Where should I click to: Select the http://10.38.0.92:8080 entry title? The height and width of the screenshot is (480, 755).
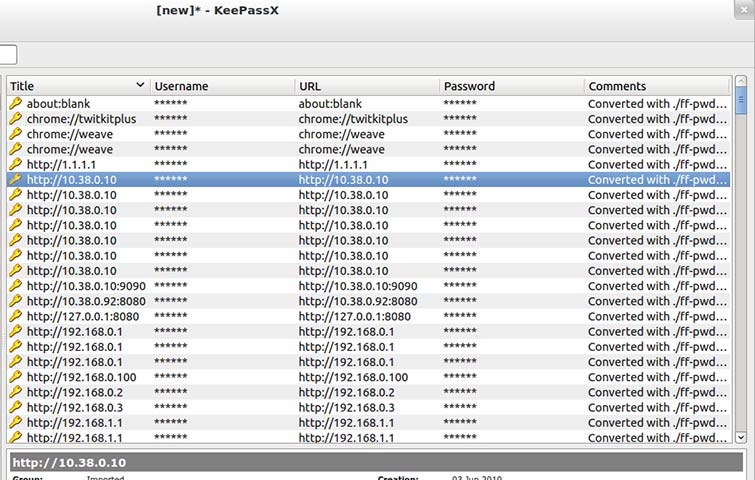pyautogui.click(x=86, y=301)
